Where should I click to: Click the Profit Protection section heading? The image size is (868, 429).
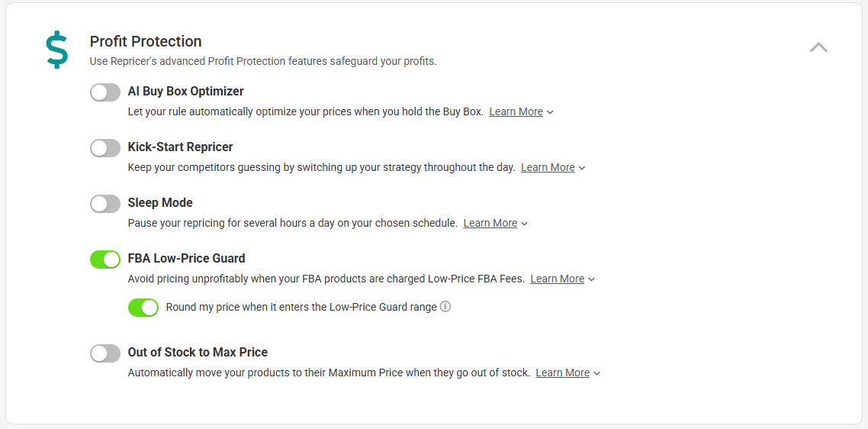[x=146, y=41]
